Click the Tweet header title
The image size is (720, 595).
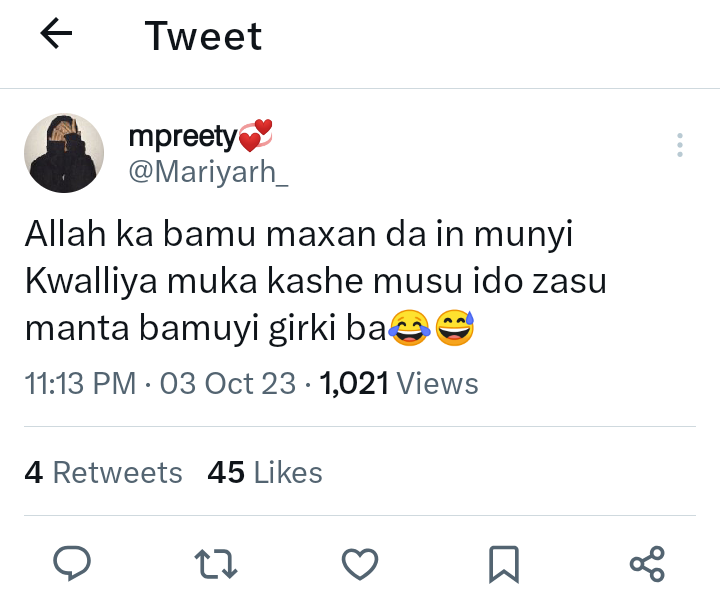click(203, 36)
